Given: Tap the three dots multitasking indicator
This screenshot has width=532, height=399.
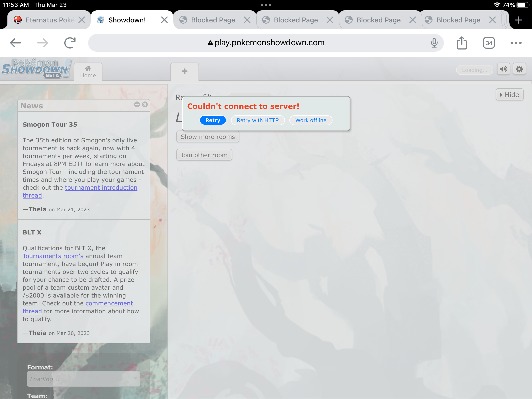Looking at the screenshot, I should tap(266, 5).
